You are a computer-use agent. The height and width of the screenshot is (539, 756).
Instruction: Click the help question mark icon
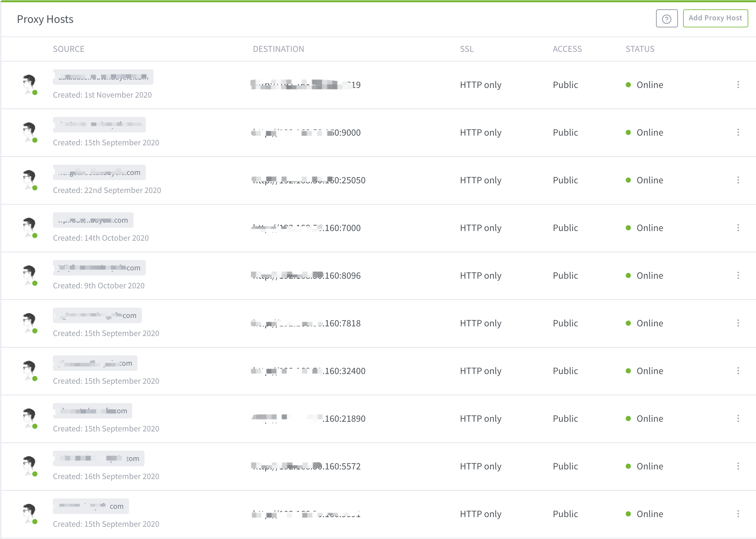tap(666, 19)
